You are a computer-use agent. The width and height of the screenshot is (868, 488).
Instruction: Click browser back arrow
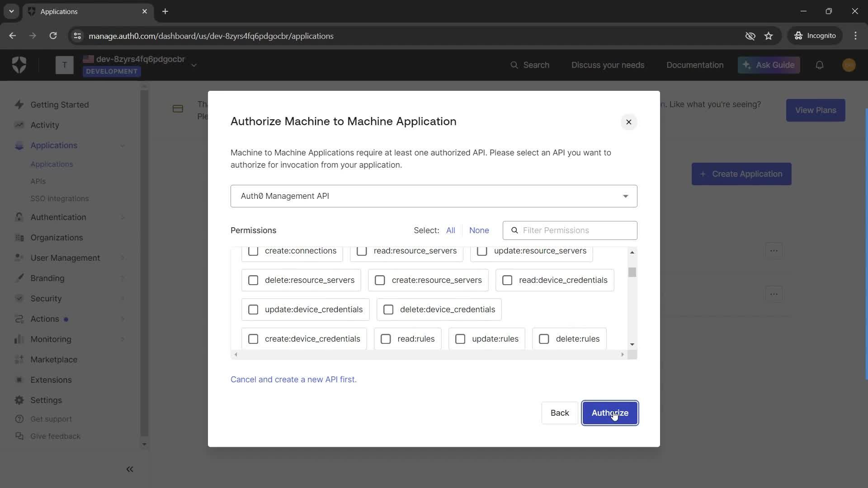click(13, 36)
